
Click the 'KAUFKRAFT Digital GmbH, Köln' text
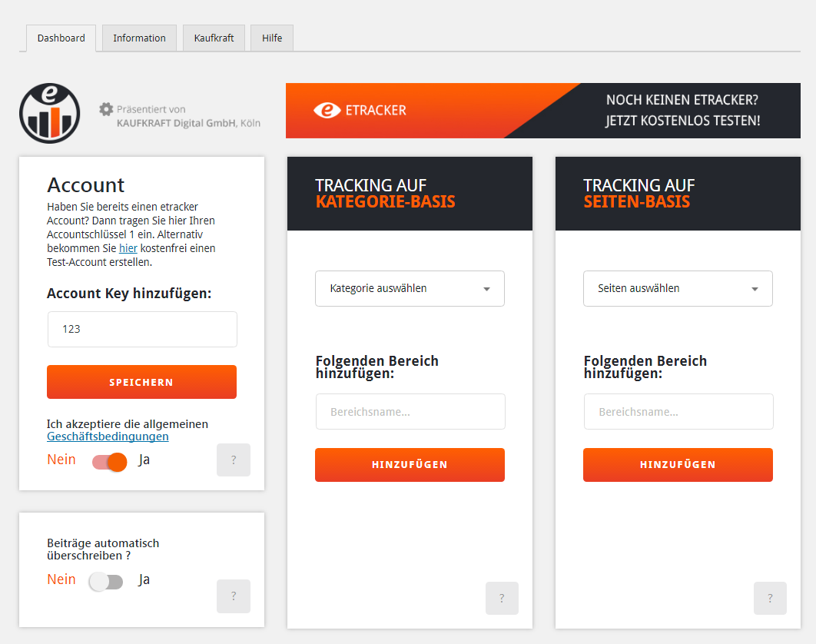[x=188, y=124]
